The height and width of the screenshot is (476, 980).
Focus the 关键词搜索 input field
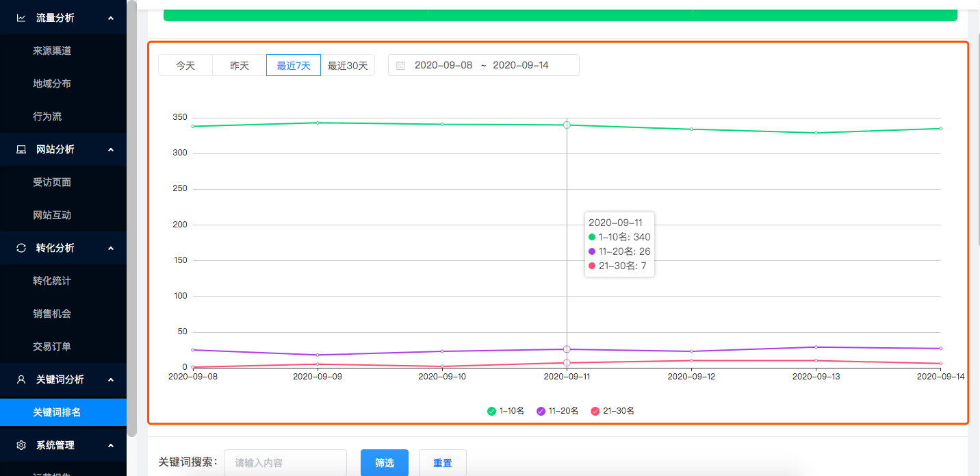[x=285, y=463]
